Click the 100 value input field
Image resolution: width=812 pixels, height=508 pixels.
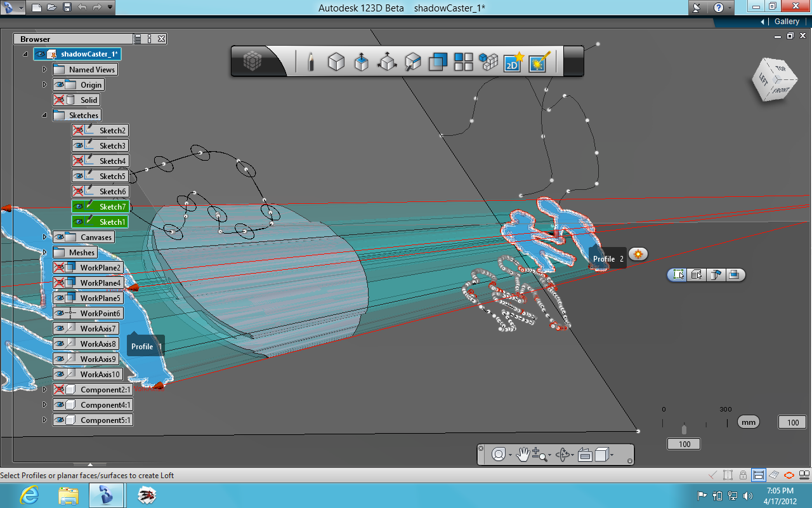click(792, 422)
